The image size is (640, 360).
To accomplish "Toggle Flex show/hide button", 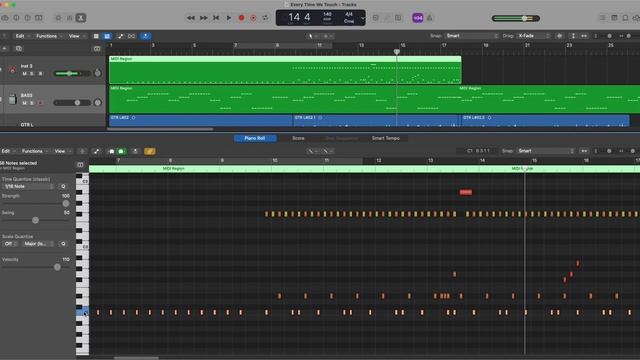I will (131, 36).
